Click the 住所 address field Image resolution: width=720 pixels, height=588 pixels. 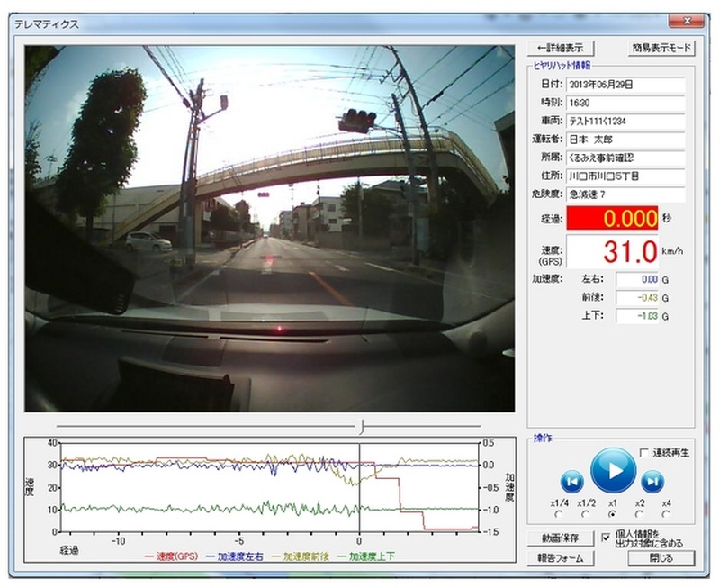click(625, 176)
